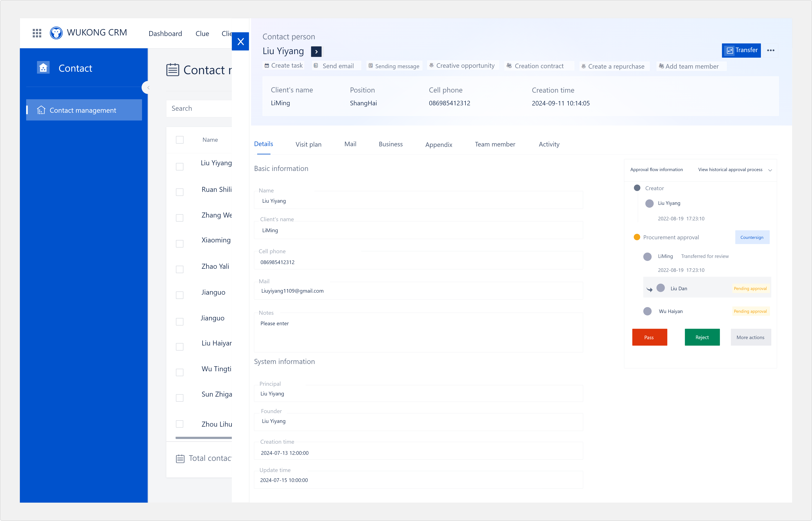The height and width of the screenshot is (521, 812).
Task: Check the box for Zhou Lihu row
Action: [180, 424]
